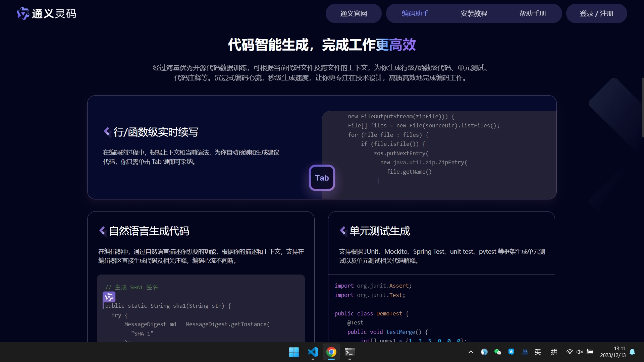The width and height of the screenshot is (644, 362).
Task: Select the 编码助手 tab
Action: click(x=415, y=13)
